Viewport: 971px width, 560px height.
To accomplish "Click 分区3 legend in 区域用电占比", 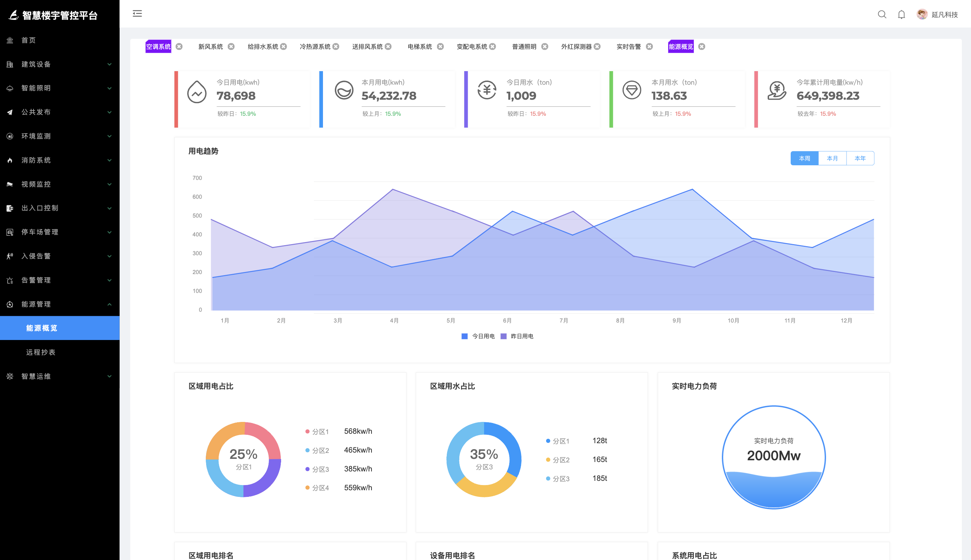I will coord(320,469).
